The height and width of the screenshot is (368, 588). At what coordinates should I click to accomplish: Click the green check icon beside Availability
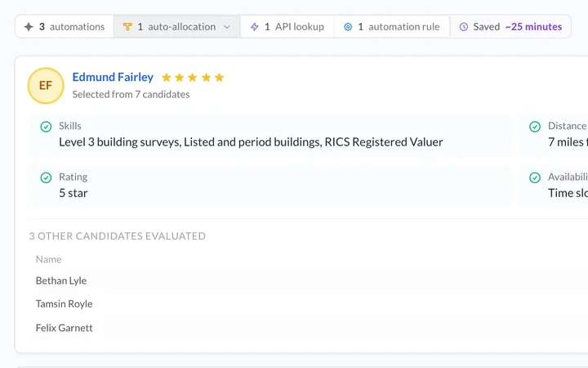[535, 177]
